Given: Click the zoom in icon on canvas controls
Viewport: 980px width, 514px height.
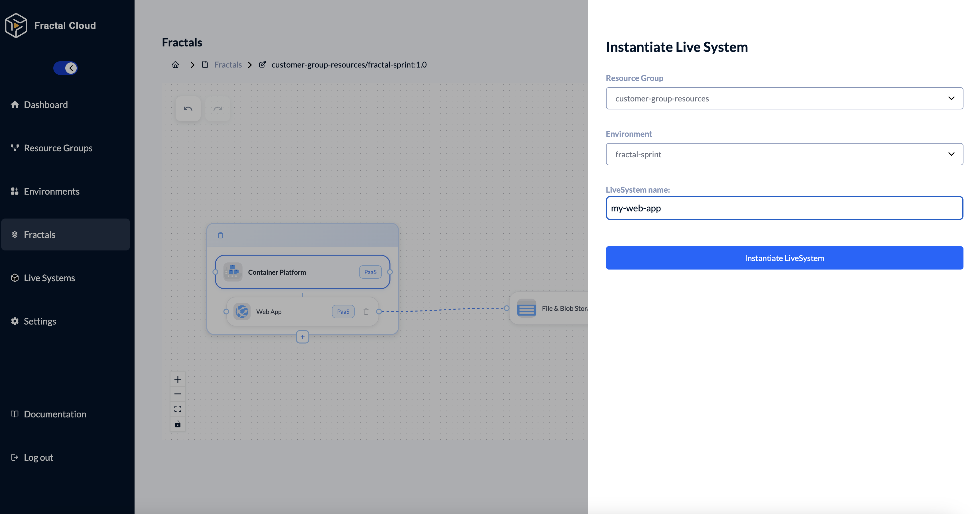Looking at the screenshot, I should [x=178, y=379].
